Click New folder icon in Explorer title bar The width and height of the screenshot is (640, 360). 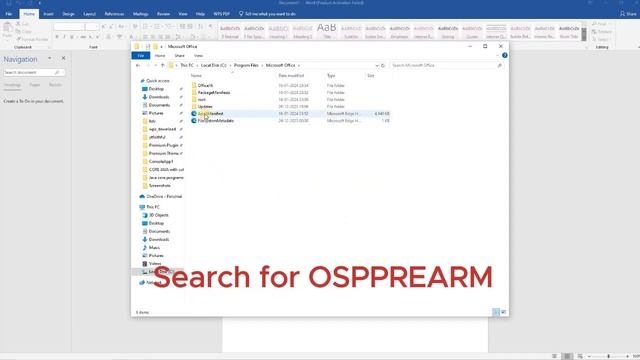[x=155, y=47]
